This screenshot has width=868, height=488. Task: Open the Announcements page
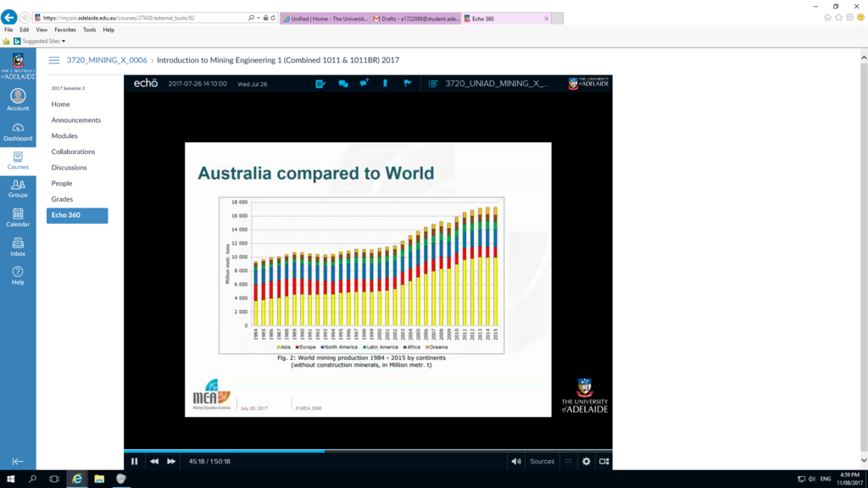coord(75,120)
